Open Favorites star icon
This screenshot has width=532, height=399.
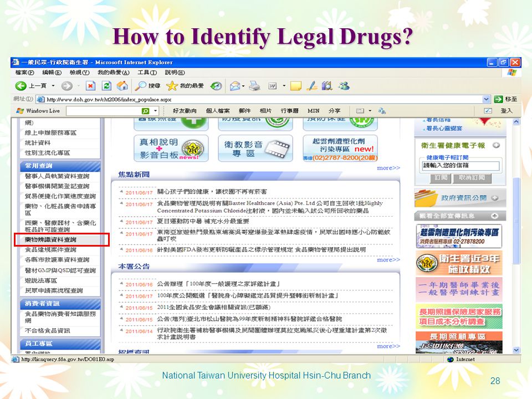click(172, 86)
